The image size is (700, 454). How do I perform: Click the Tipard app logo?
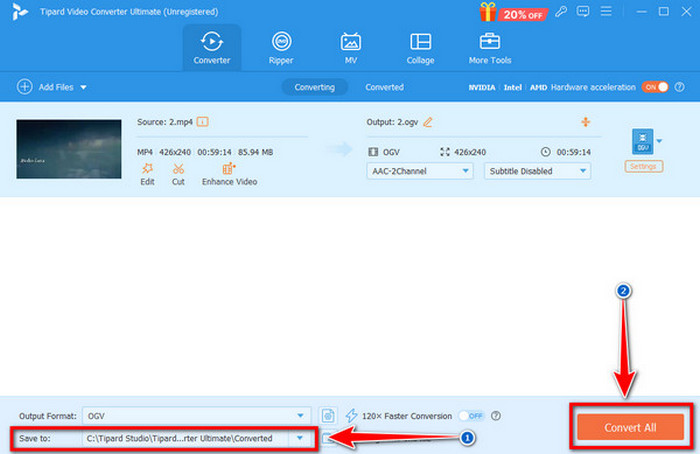(20, 12)
